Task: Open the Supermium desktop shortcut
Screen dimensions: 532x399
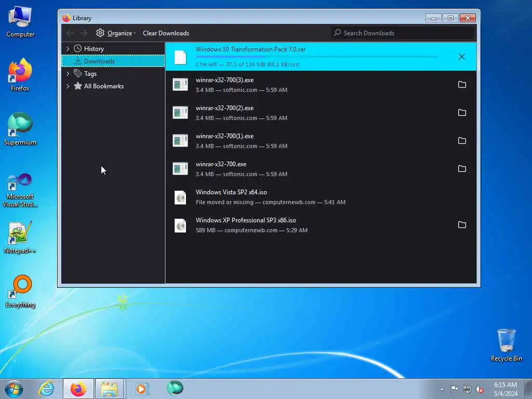Action: click(x=20, y=129)
